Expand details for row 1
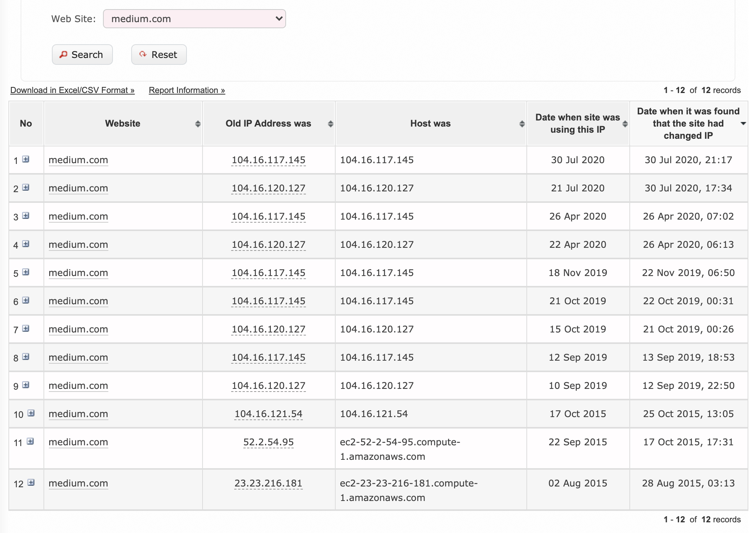 tap(26, 159)
